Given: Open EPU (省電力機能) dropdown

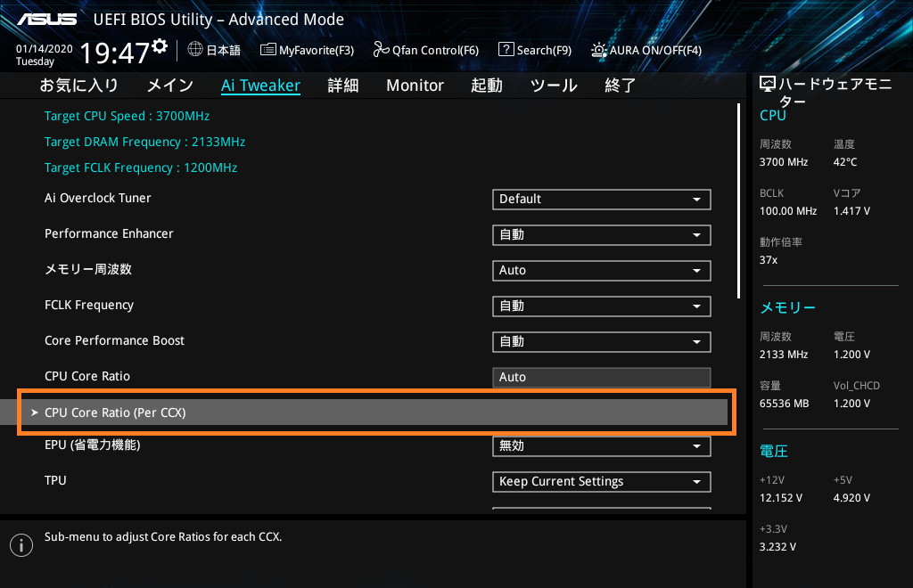Looking at the screenshot, I should [x=602, y=446].
